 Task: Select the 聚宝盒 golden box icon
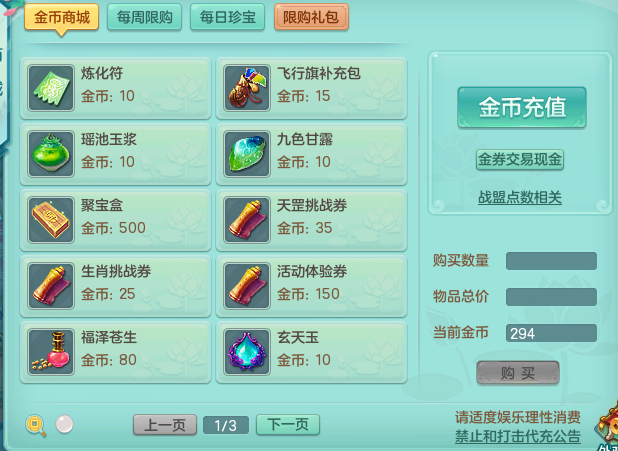click(51, 220)
